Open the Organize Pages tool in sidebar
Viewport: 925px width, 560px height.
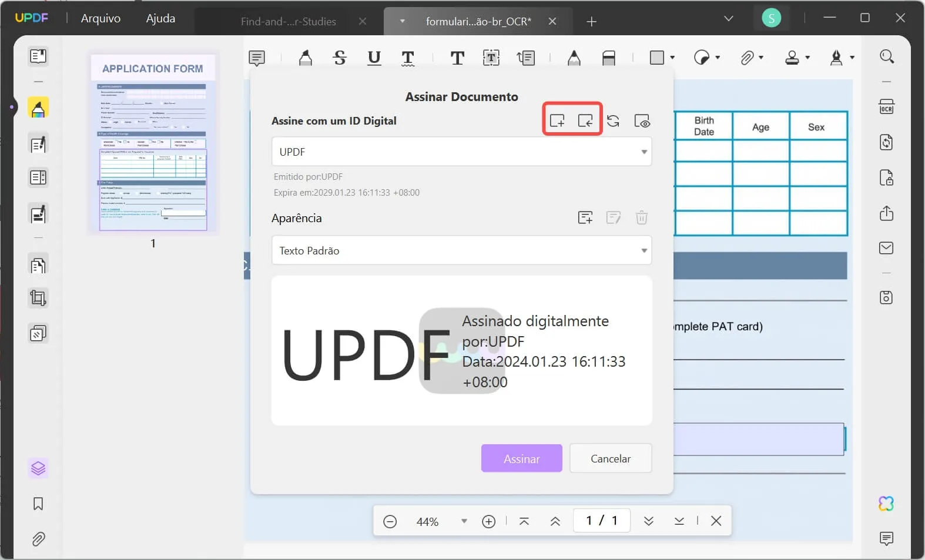coord(38,266)
